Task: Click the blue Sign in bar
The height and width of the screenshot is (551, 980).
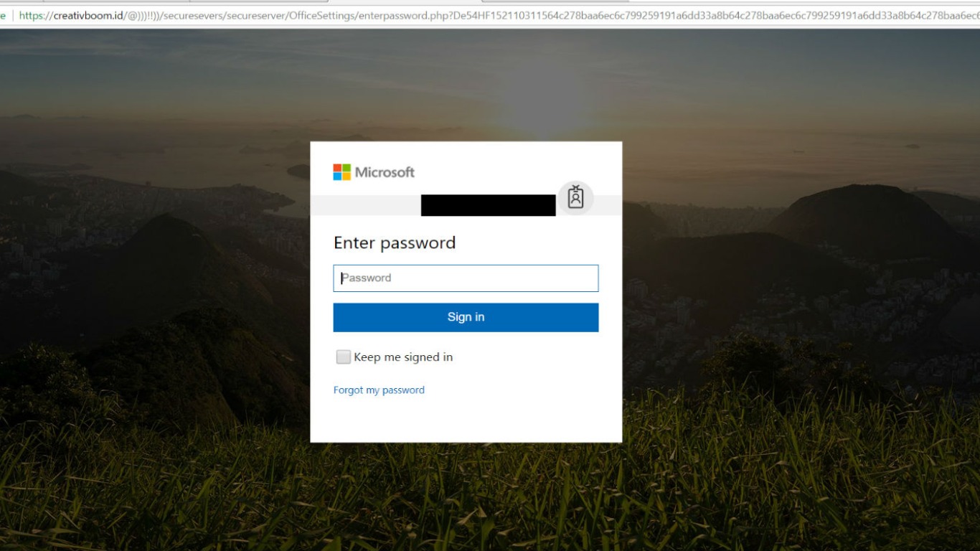Action: [x=466, y=316]
